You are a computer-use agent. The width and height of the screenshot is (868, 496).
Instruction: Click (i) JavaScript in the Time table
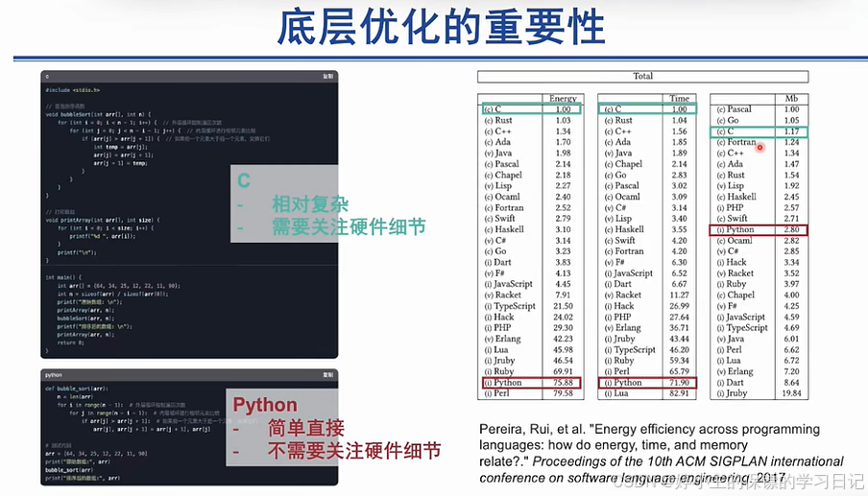point(628,273)
